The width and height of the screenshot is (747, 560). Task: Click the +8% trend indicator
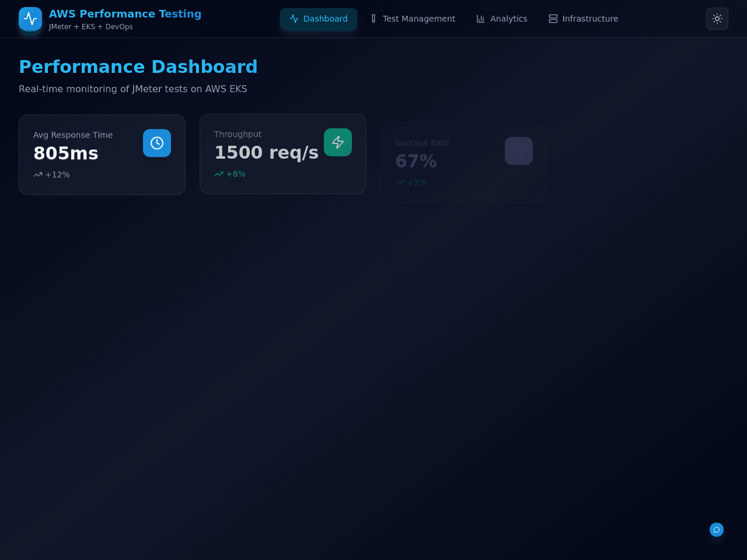tap(230, 174)
